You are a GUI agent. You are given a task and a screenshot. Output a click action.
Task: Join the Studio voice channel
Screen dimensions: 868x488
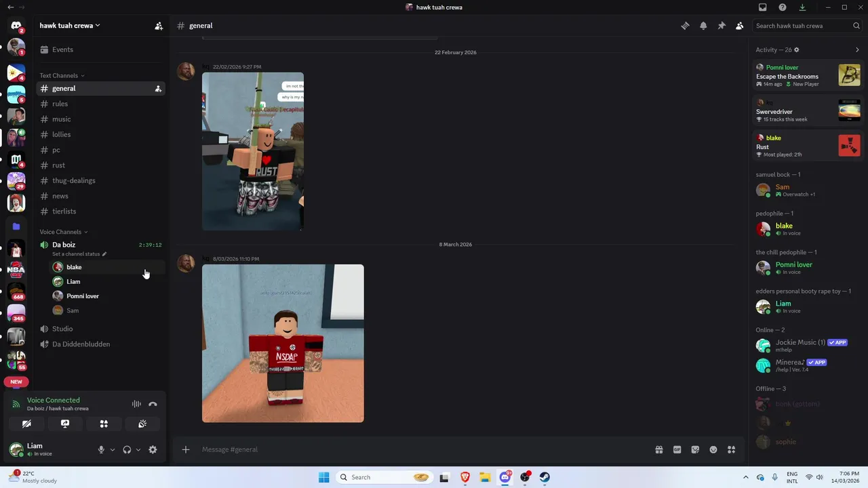(100, 329)
